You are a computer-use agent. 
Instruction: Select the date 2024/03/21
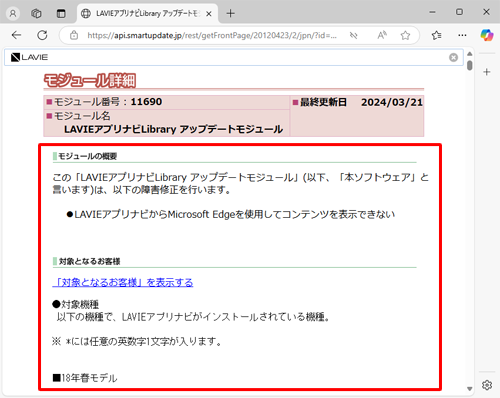click(x=392, y=102)
